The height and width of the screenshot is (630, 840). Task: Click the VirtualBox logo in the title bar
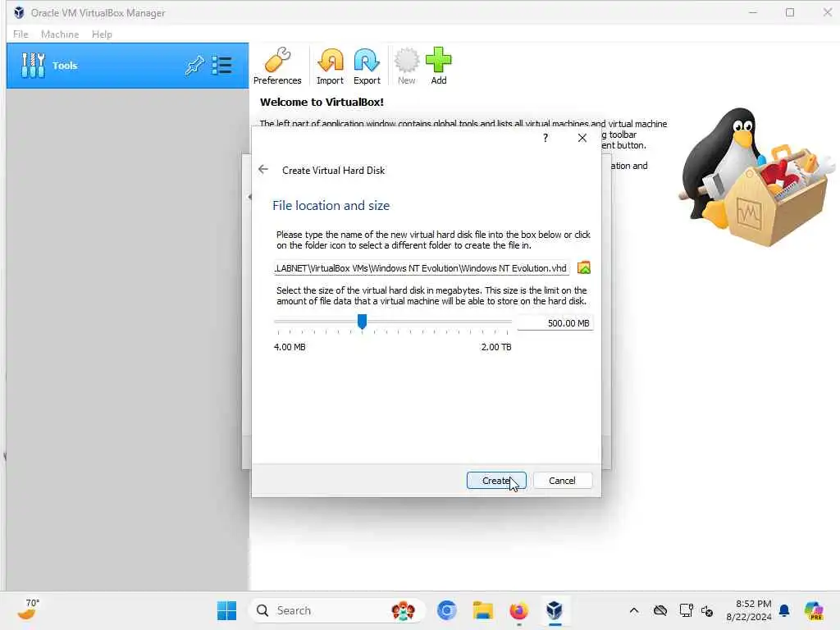pyautogui.click(x=20, y=12)
